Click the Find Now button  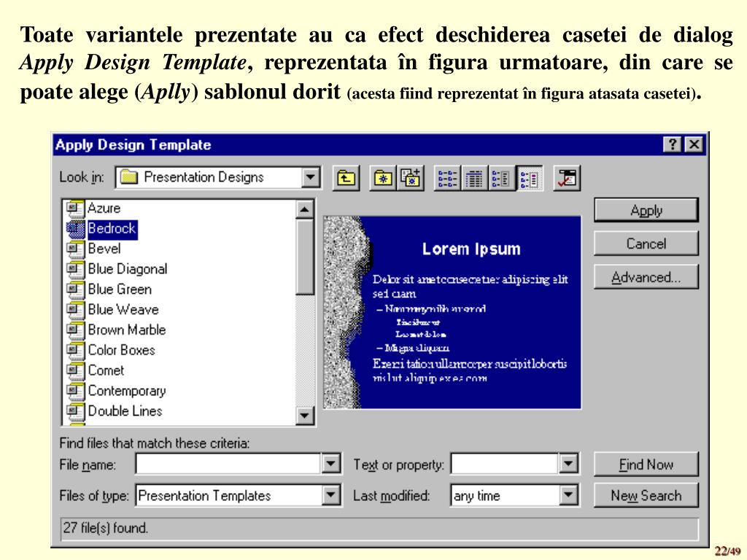(646, 464)
